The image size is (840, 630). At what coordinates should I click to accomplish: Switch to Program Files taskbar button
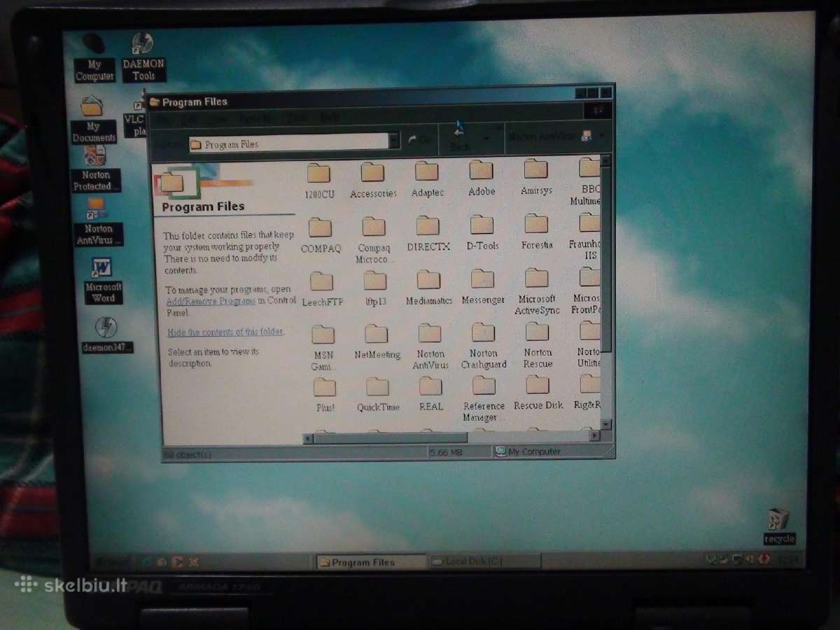click(x=371, y=562)
